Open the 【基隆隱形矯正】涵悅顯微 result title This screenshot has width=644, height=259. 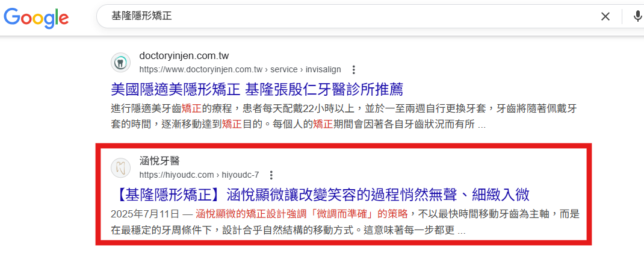[x=320, y=195]
